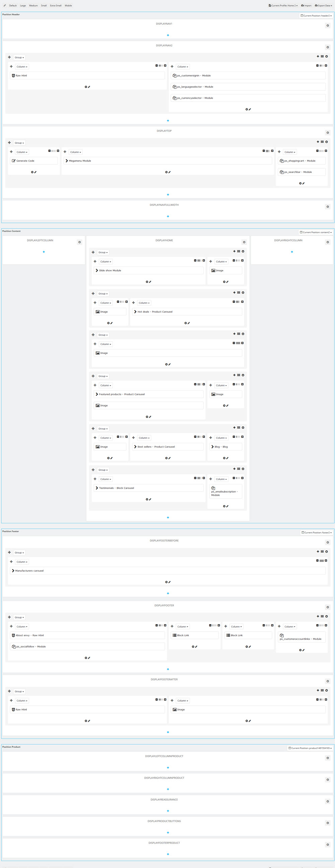
Task: Click the Import button
Action: (306, 5)
